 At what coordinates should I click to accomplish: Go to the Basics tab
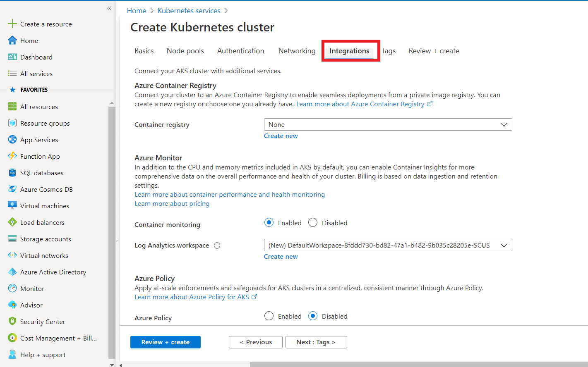click(144, 50)
